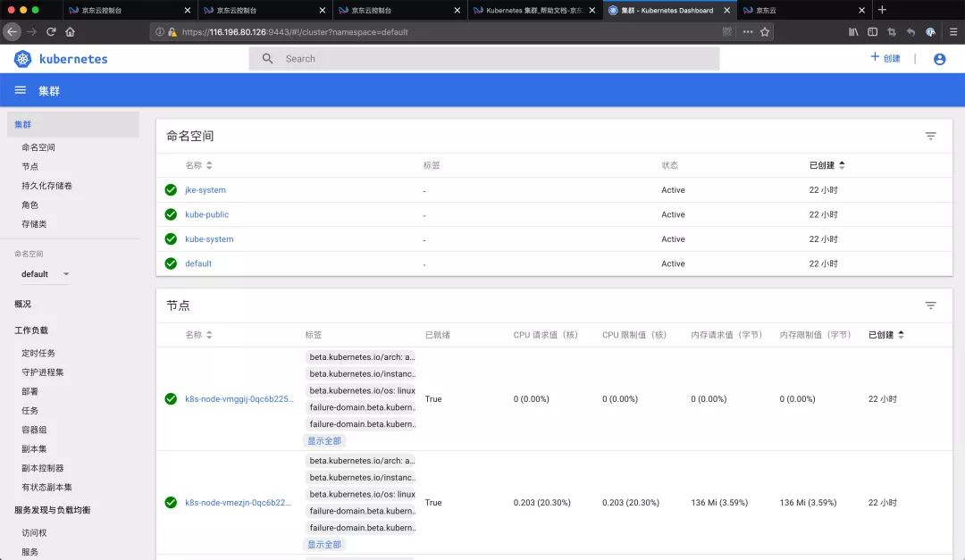Click the screenshot crop toolbar icon

(892, 32)
